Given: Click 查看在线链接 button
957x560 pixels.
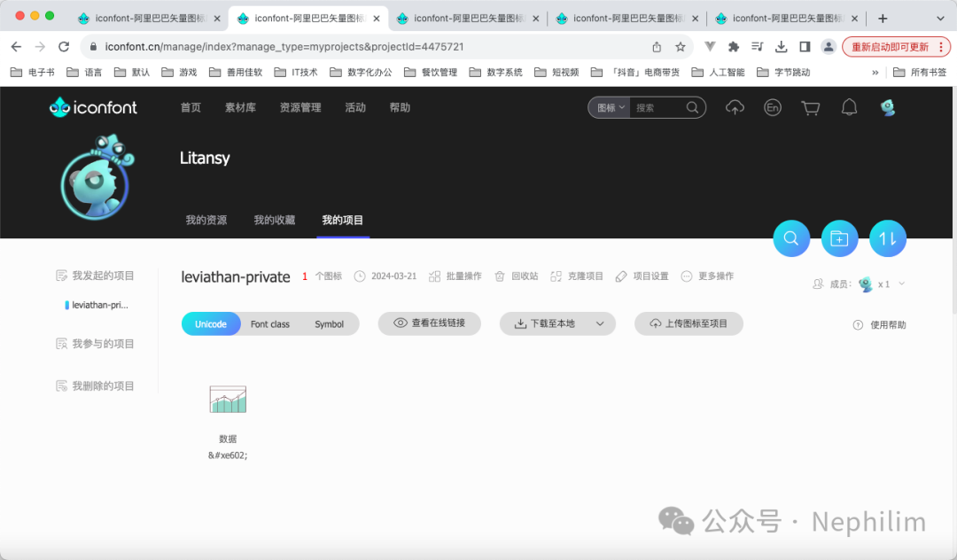Looking at the screenshot, I should point(429,323).
